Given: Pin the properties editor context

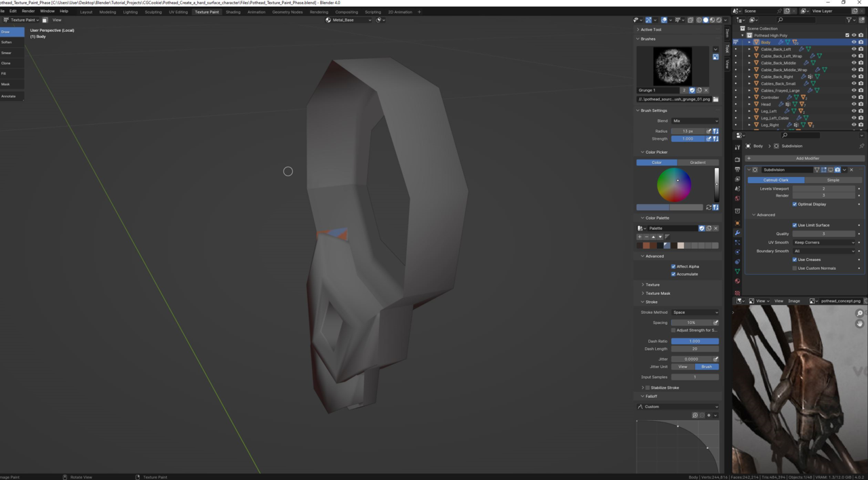Looking at the screenshot, I should click(861, 146).
